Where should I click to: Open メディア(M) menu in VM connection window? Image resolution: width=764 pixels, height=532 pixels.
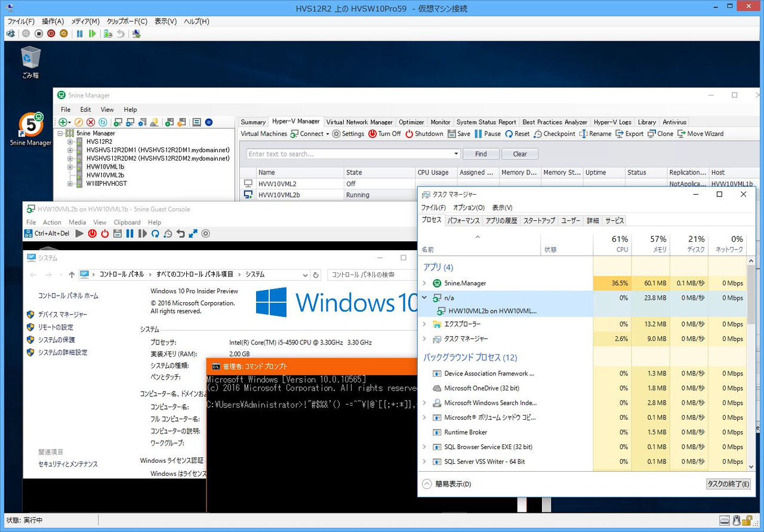85,21
